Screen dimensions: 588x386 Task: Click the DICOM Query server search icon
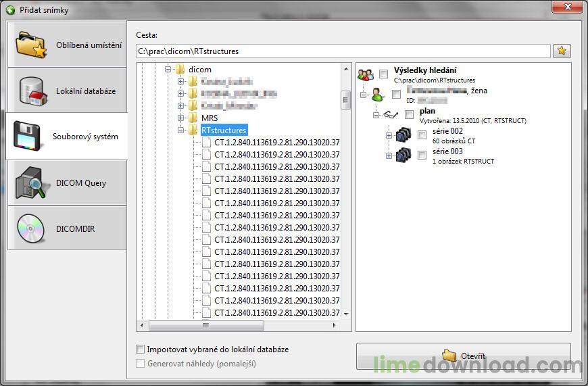(30, 183)
